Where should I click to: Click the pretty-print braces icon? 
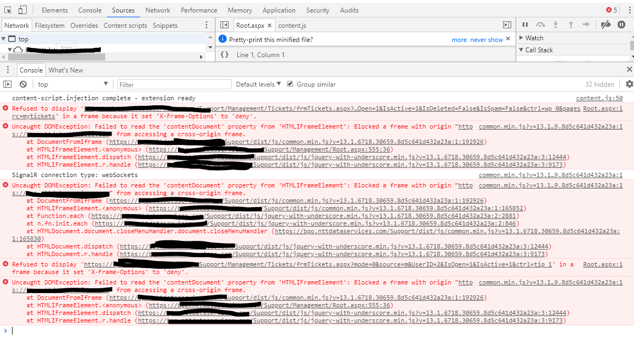click(x=224, y=55)
